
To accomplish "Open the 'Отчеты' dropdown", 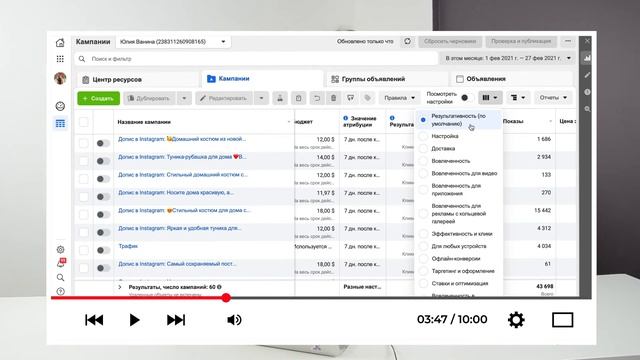I will [x=553, y=98].
